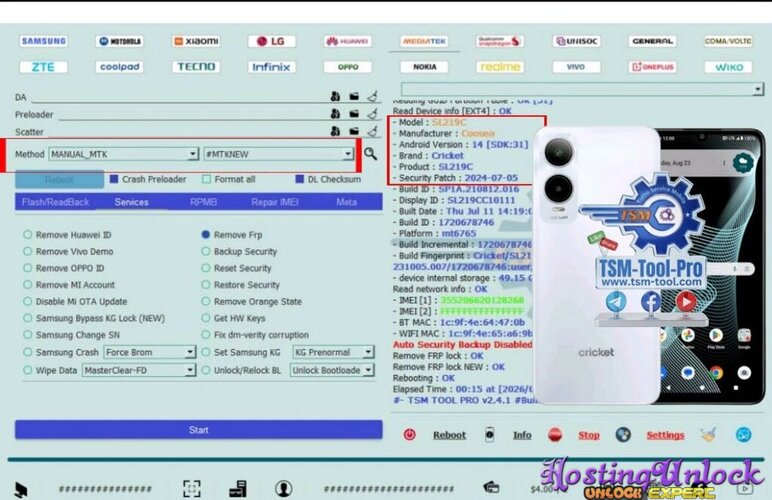Choose the ZTE brand icon

(x=44, y=66)
